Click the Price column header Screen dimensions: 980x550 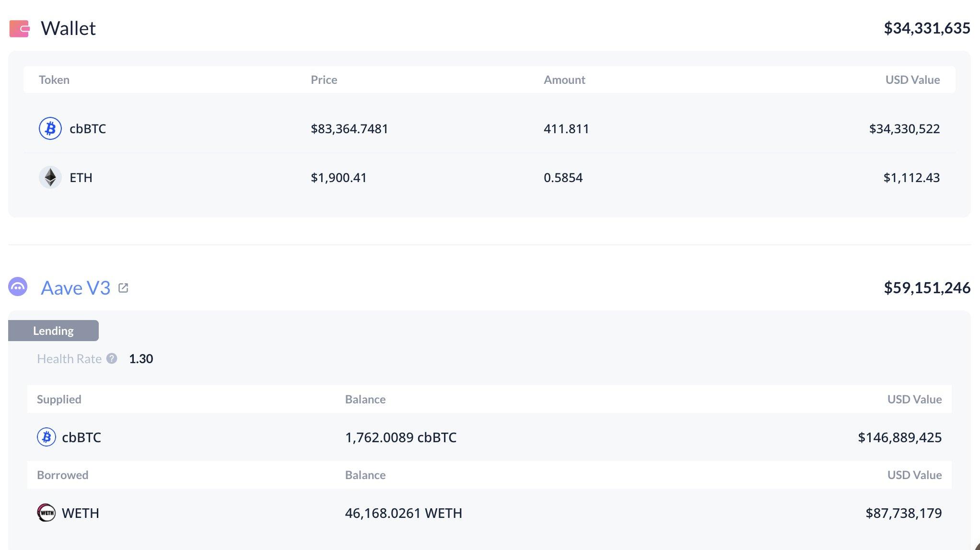point(324,80)
